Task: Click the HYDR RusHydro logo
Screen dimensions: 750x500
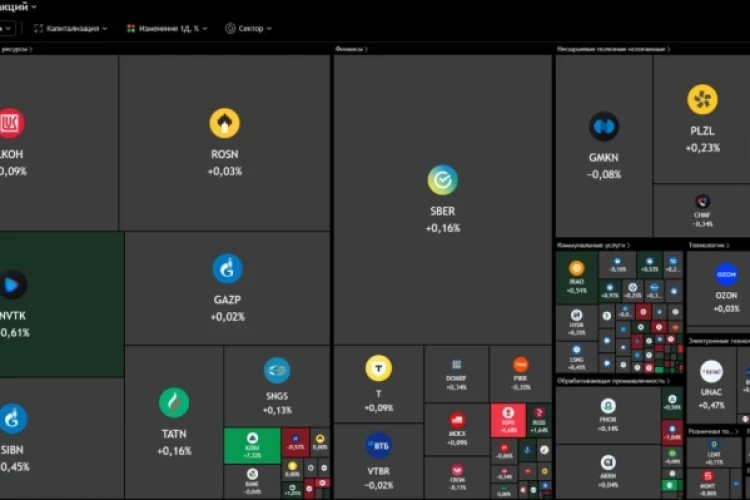Action: 576,315
